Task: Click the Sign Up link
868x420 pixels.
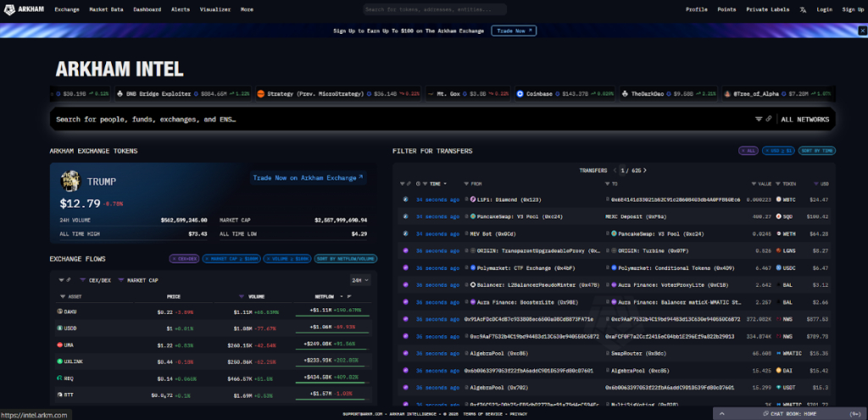Action: [853, 9]
